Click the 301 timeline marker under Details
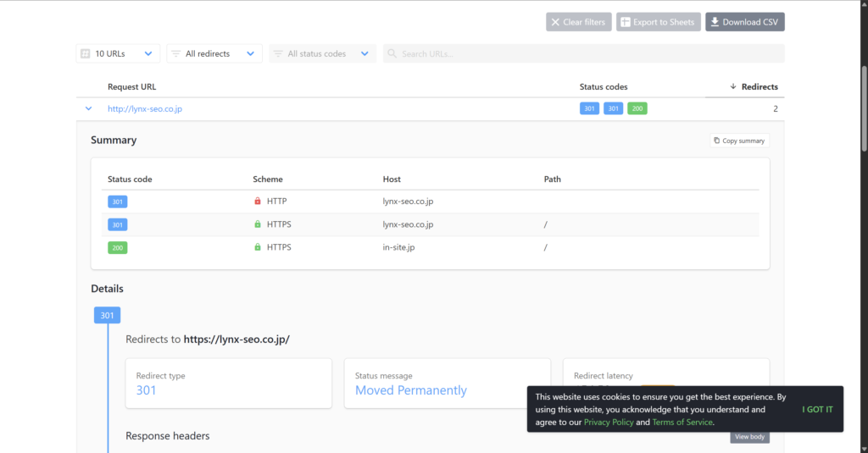 [107, 316]
